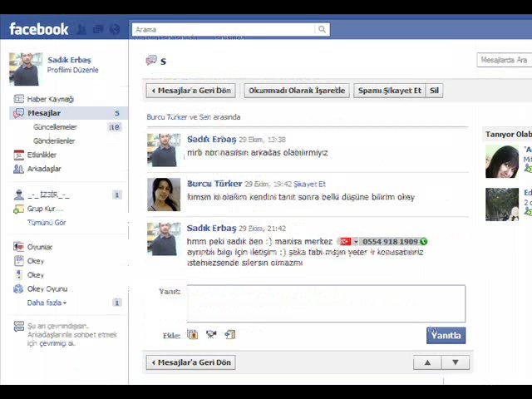
Task: Click the Facebook logo
Action: 39,29
